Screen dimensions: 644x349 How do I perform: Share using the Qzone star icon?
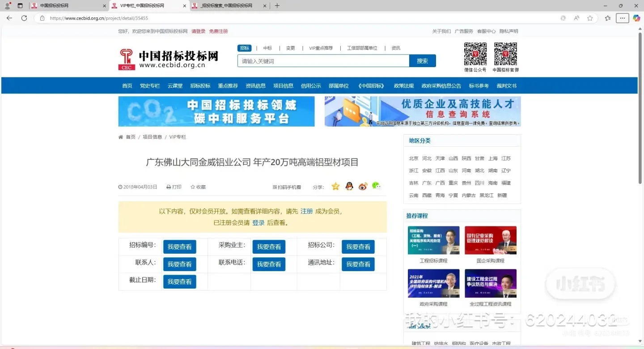coord(335,187)
